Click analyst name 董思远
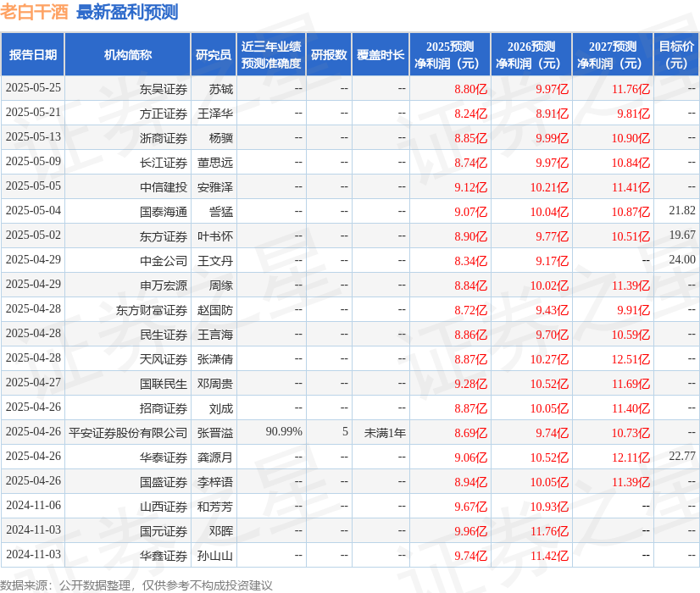 click(215, 163)
